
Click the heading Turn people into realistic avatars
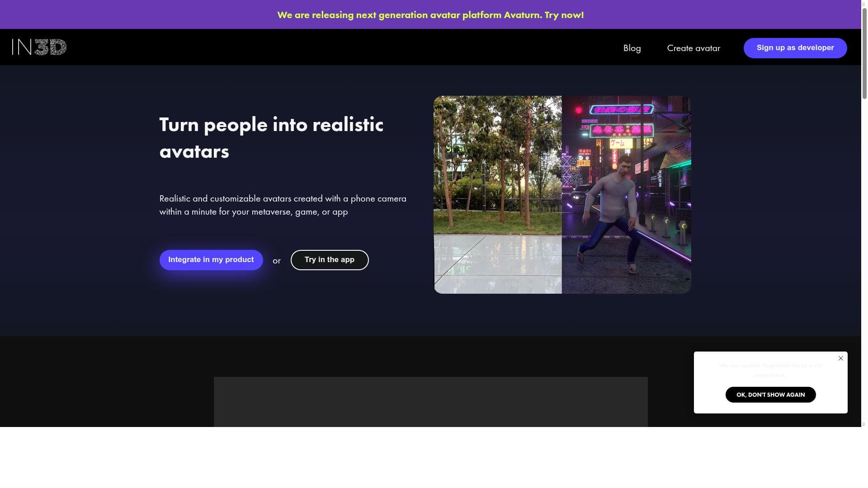tap(271, 138)
